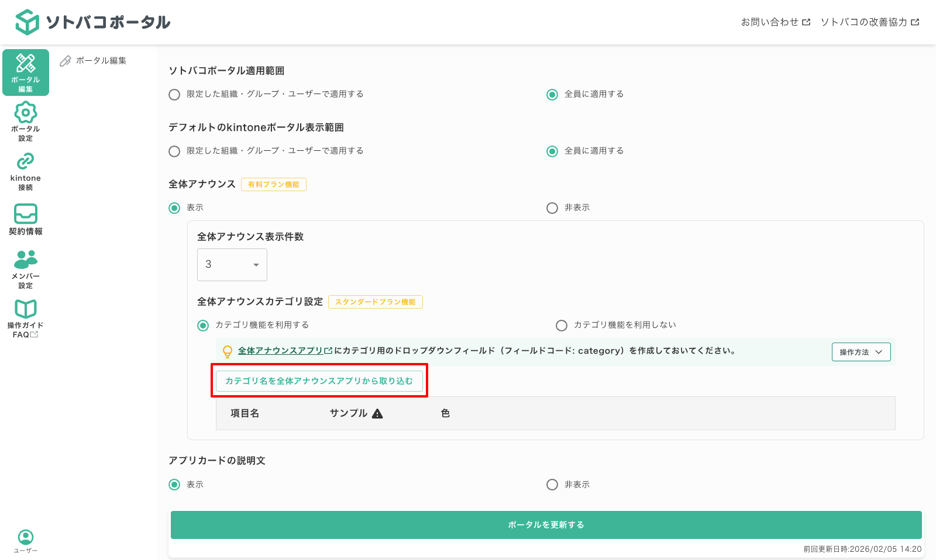Select 非表示 for 全体アナウンス
Screen dimensions: 936x560
point(550,208)
